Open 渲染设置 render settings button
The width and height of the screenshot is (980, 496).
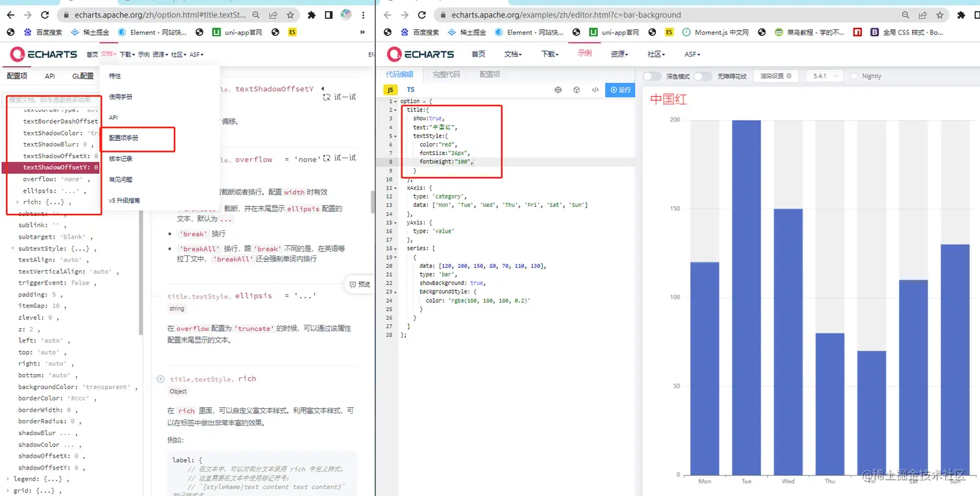(776, 76)
